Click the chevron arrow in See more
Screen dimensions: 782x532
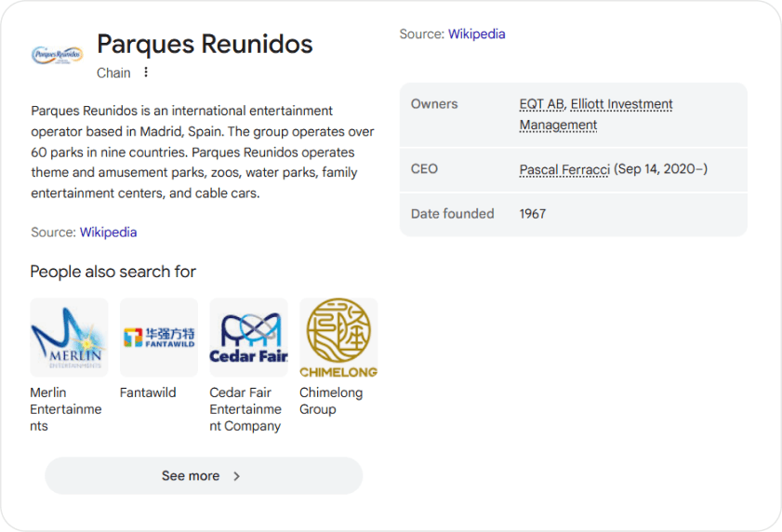236,476
